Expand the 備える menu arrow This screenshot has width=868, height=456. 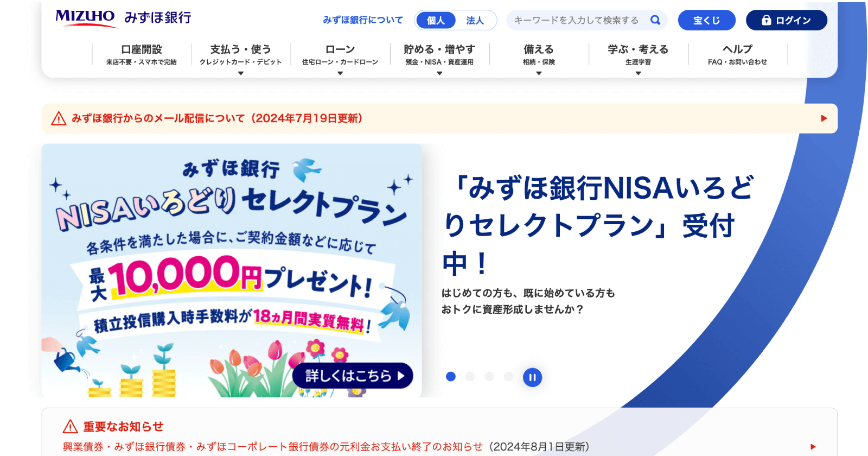coord(539,73)
